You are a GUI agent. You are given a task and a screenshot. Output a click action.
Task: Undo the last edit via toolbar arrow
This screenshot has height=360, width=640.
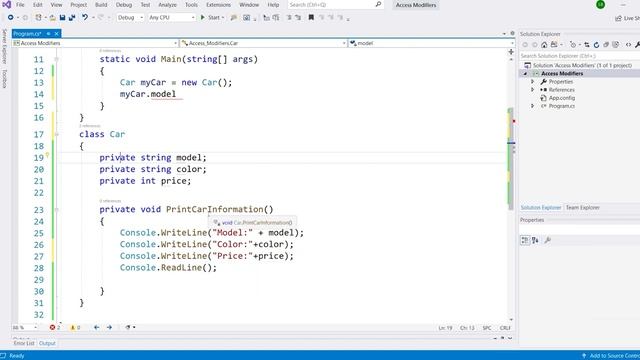84,18
